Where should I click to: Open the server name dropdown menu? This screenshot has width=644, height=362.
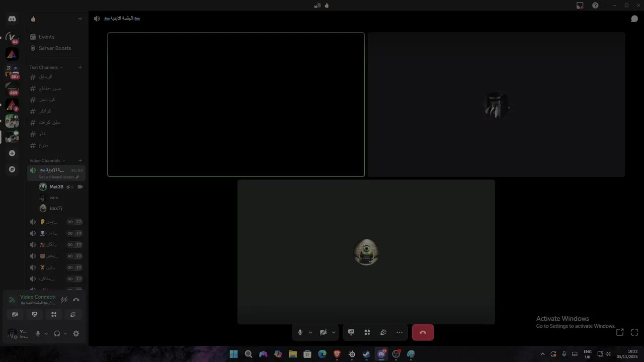[x=56, y=19]
